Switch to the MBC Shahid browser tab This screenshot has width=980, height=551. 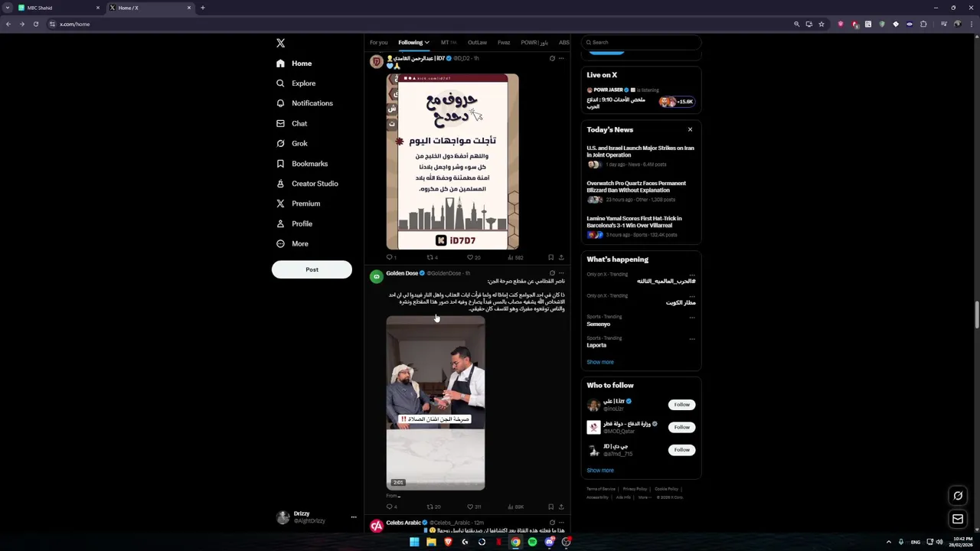click(x=60, y=8)
